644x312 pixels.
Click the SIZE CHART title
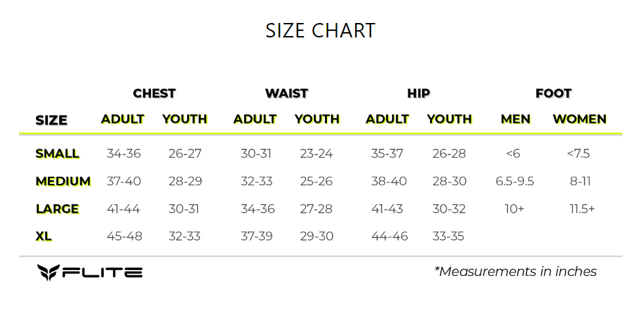[x=320, y=30]
